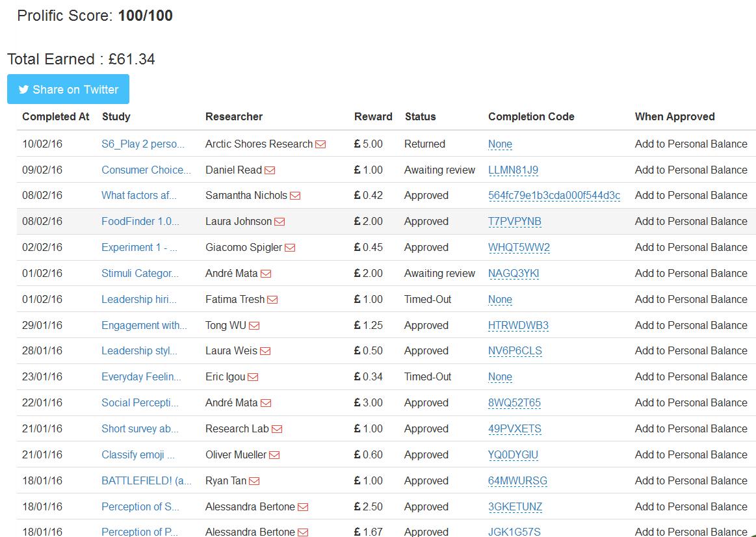Click the £ 5.00 reward cell

pos(369,144)
